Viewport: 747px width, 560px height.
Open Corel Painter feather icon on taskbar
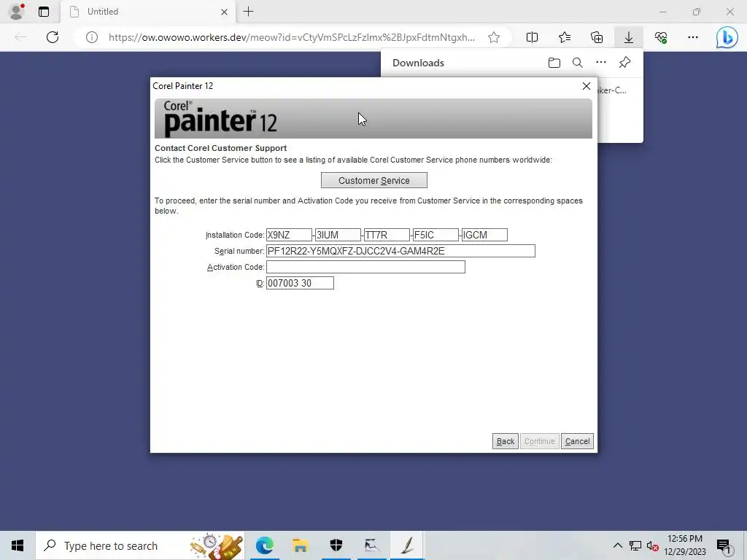(407, 545)
